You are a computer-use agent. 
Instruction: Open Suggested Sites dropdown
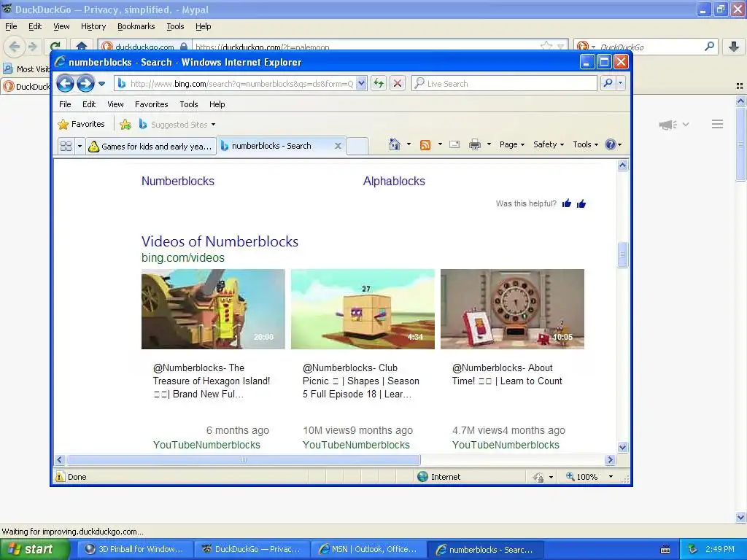pos(177,125)
